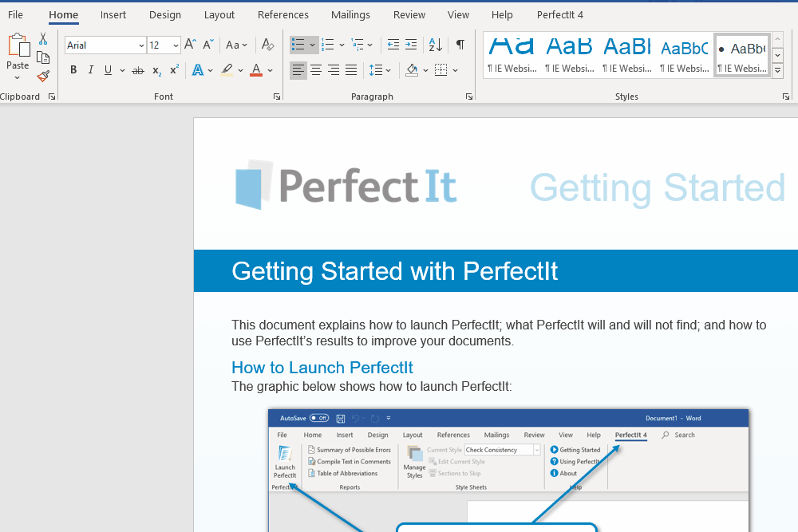This screenshot has height=532, width=798.
Task: Increase font size with the larger A
Action: [x=190, y=45]
